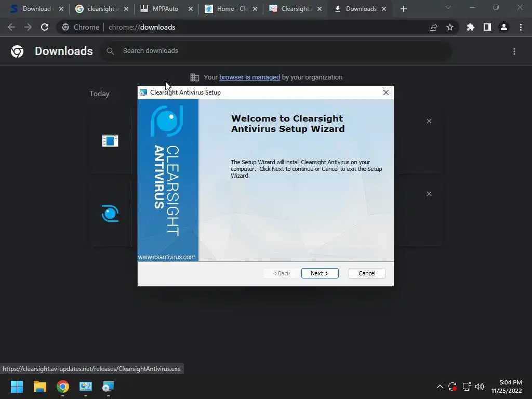The height and width of the screenshot is (399, 532).
Task: Open the tab search chevron
Action: (448, 7)
